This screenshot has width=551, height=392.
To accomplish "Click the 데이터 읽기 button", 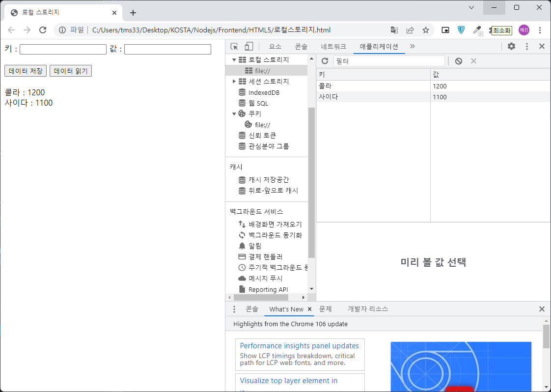I will [71, 71].
